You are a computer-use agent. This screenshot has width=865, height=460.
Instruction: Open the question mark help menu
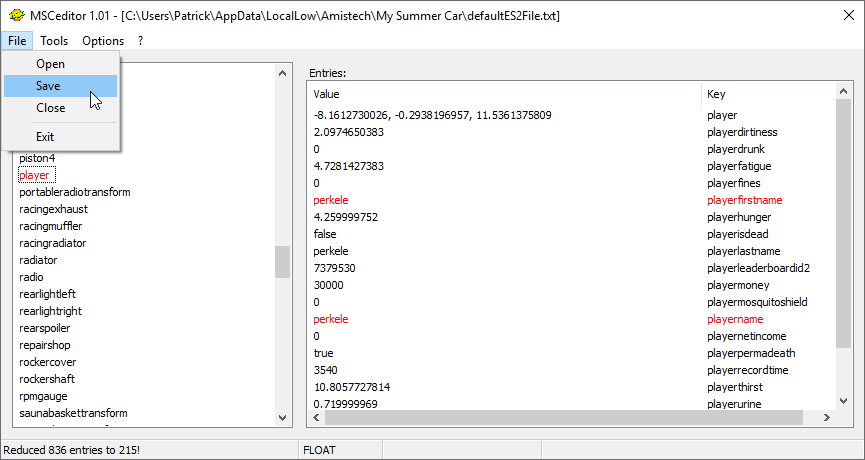coord(141,41)
